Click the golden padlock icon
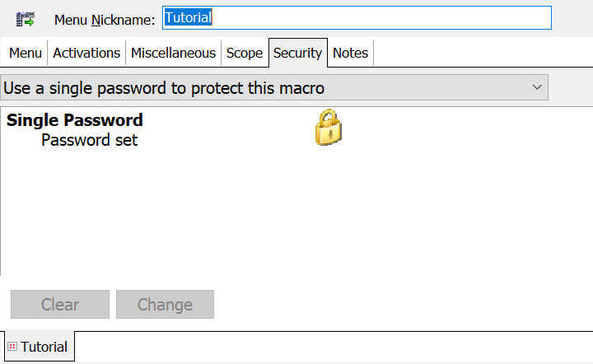Image resolution: width=593 pixels, height=364 pixels. click(x=329, y=128)
